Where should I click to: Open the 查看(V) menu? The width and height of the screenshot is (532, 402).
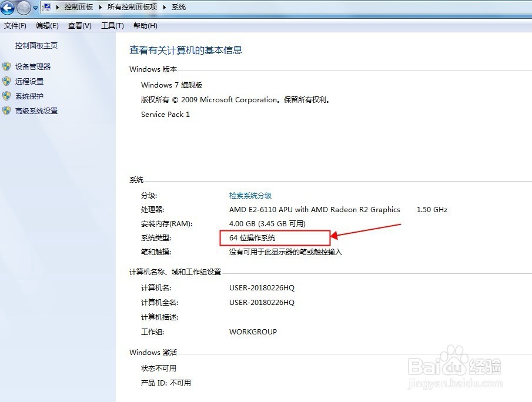coord(80,26)
